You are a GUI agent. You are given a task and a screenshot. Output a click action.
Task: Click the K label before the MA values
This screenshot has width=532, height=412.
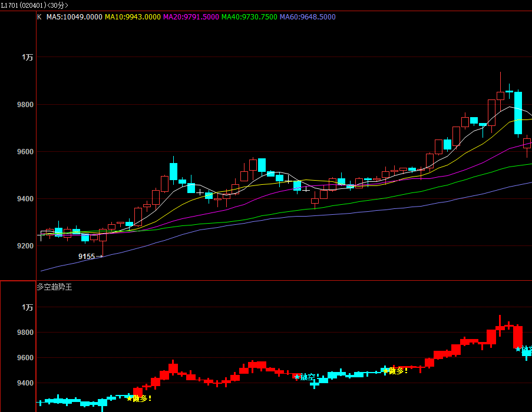pyautogui.click(x=39, y=17)
